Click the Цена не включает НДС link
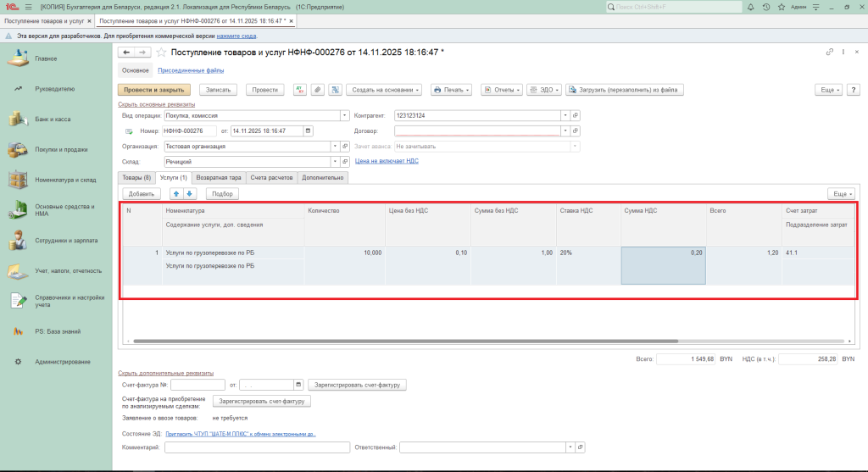 386,161
